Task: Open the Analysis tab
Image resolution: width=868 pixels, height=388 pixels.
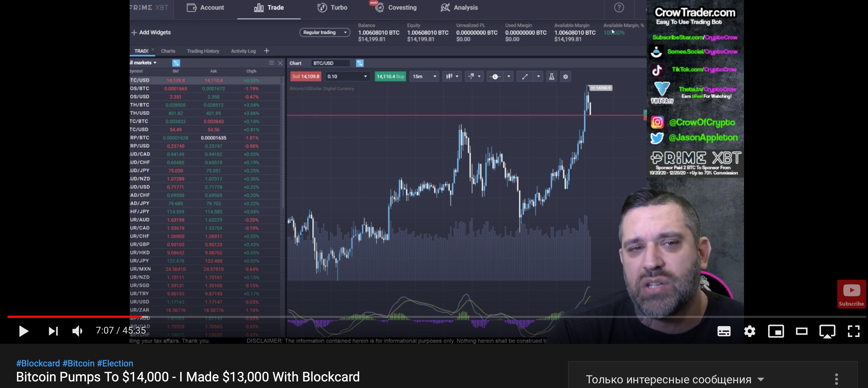Action: click(459, 8)
